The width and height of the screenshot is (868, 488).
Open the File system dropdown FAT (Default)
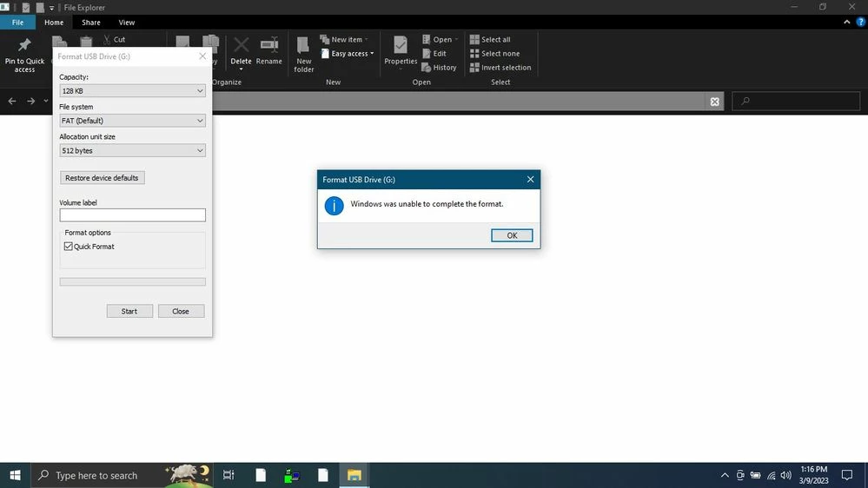coord(132,121)
